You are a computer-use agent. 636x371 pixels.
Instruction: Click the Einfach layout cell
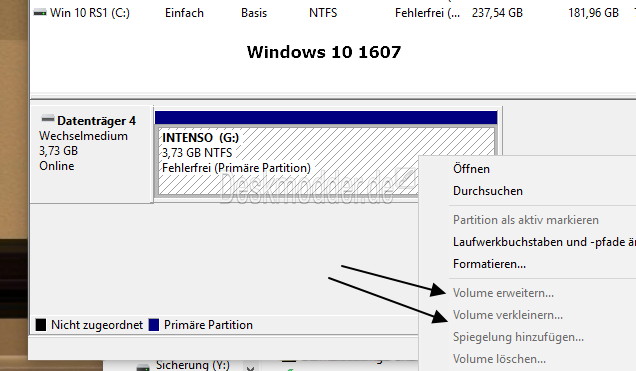point(184,13)
